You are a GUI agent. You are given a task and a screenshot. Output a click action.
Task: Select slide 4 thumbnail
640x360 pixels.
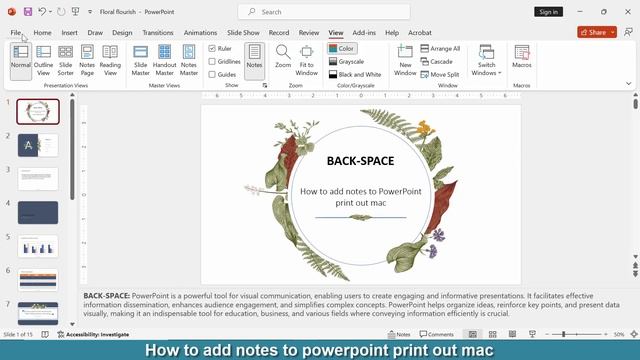click(38, 212)
